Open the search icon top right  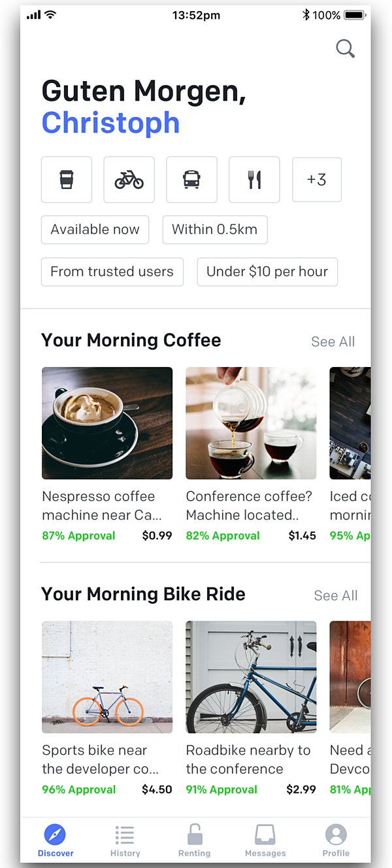pos(344,48)
